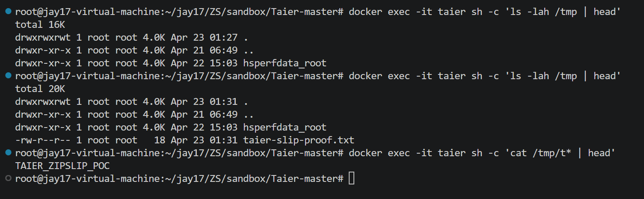Image resolution: width=644 pixels, height=199 pixels.
Task: Click the 'total 20K' output line
Action: [40, 89]
